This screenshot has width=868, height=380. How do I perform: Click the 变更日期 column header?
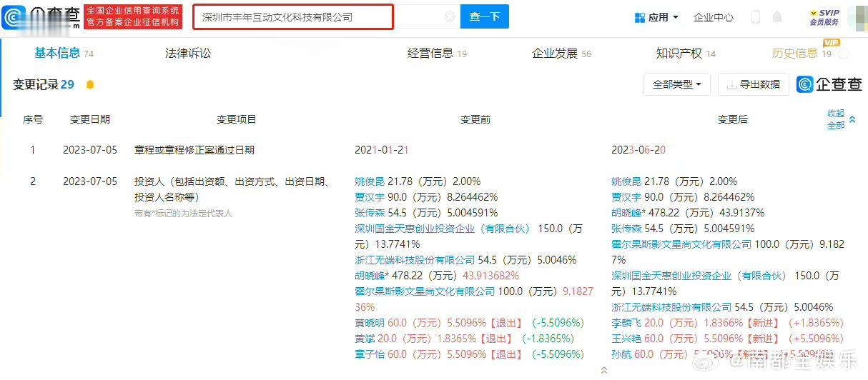[x=90, y=119]
